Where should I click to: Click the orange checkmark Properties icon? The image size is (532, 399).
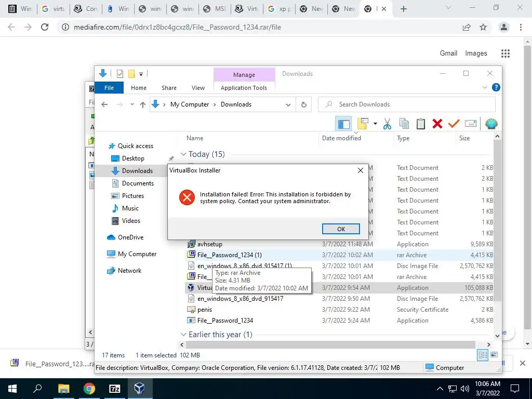coord(454,124)
